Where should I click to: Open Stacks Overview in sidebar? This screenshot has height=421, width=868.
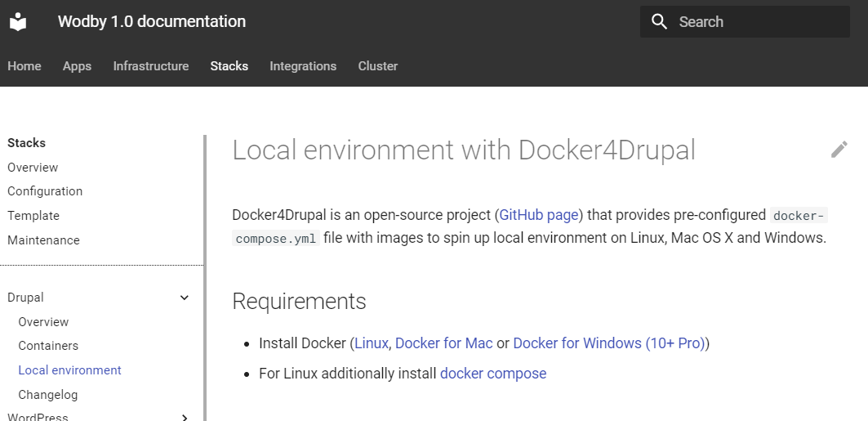33,168
